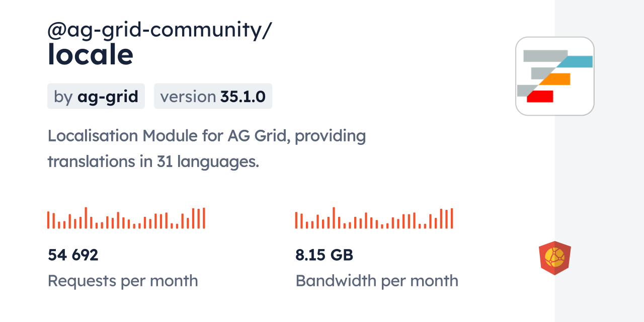Click the last bar of the requests chart
This screenshot has width=644, height=322.
pyautogui.click(x=204, y=218)
